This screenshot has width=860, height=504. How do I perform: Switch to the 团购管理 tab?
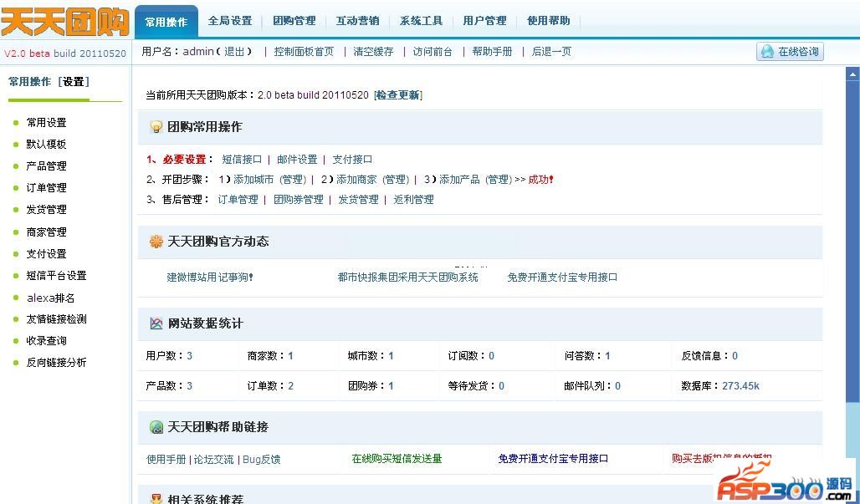(x=294, y=21)
